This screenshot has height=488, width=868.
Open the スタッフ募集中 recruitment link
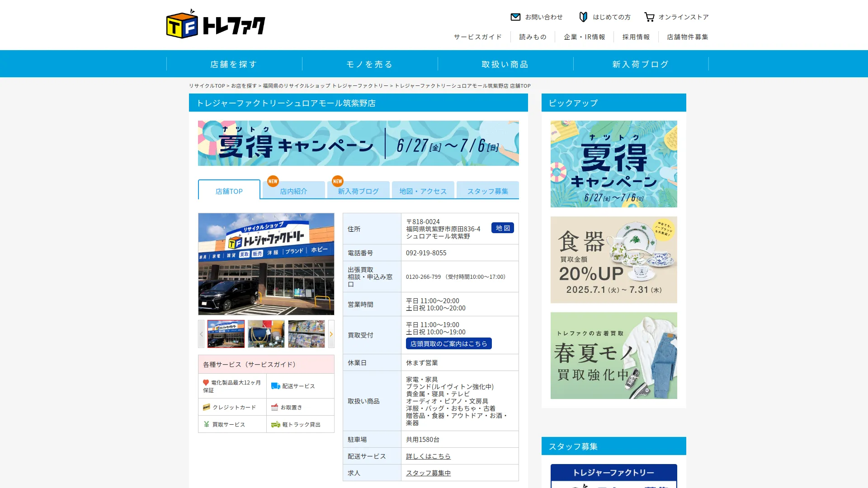click(428, 473)
